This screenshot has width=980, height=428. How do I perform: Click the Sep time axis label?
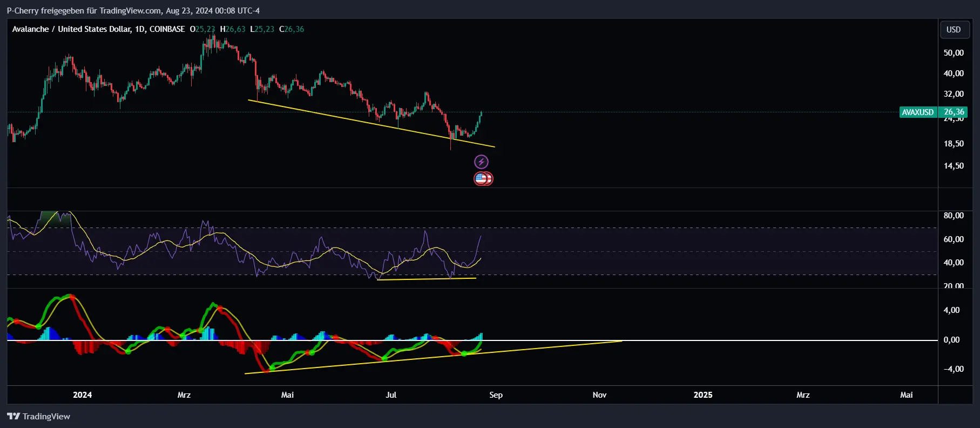click(x=496, y=395)
